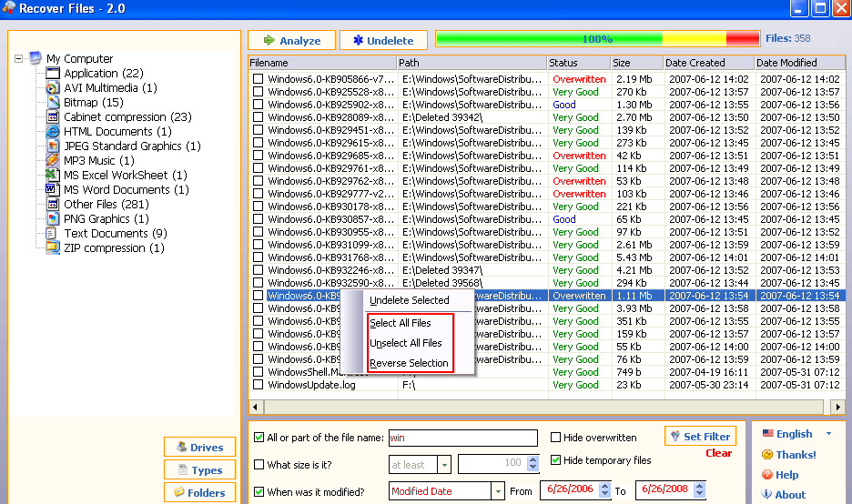Click the horizontal scrollbar track

click(543, 407)
